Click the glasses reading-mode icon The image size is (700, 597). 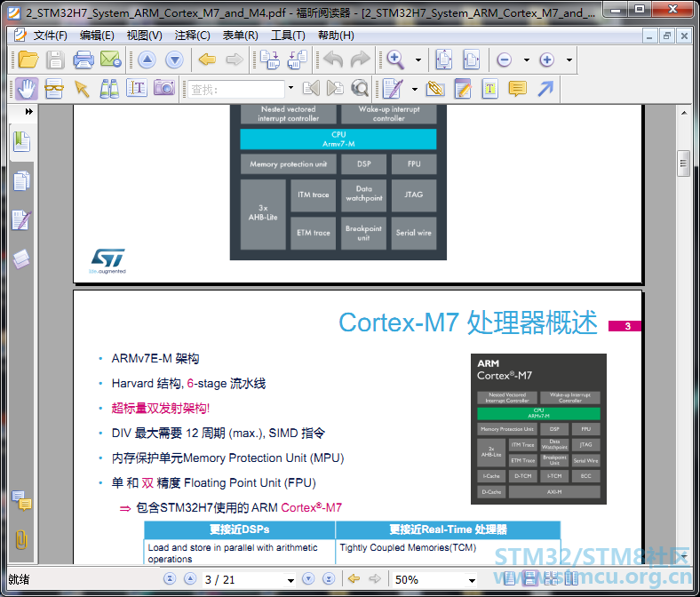(54, 89)
